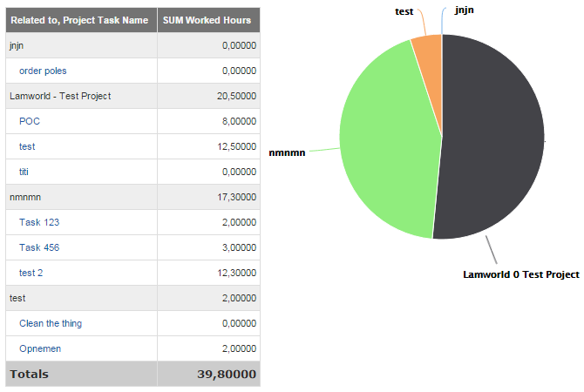This screenshot has width=584, height=392.
Task: Click the jnjn label above the pie chart
Action: click(x=465, y=10)
